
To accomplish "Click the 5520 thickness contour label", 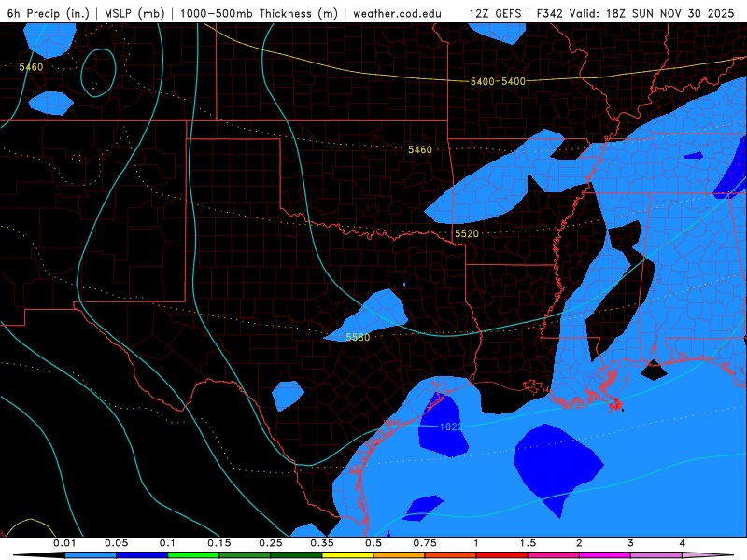I will (x=466, y=233).
